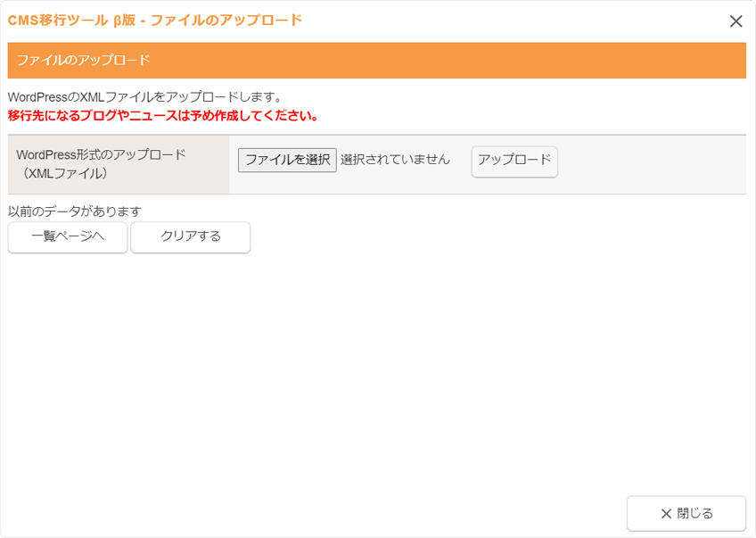Click the orange ファイルのアップロード section header
The image size is (756, 538).
(x=376, y=61)
